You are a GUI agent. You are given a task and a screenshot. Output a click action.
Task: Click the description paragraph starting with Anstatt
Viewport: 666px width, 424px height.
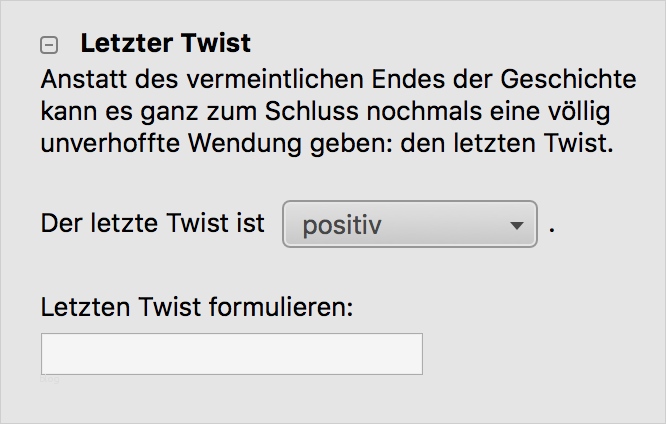pyautogui.click(x=325, y=110)
